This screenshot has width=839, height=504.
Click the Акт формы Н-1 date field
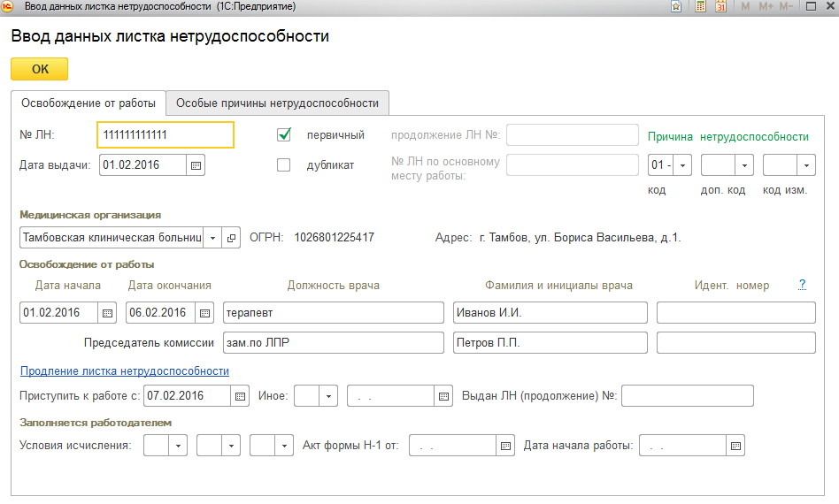[452, 446]
